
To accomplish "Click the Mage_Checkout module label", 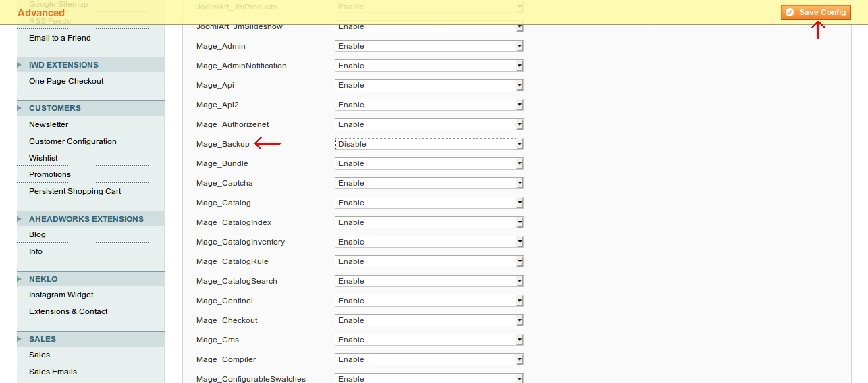I will [227, 320].
